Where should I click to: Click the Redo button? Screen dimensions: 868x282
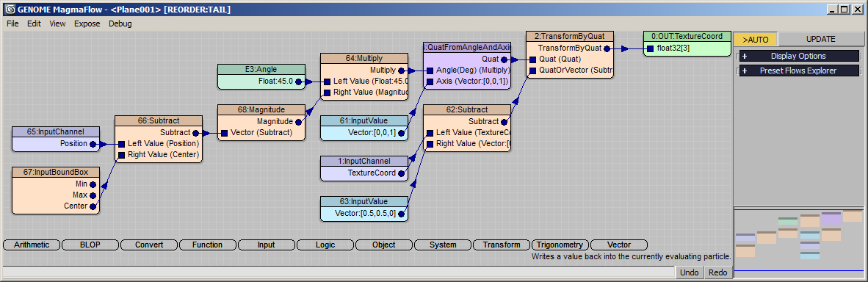point(718,272)
